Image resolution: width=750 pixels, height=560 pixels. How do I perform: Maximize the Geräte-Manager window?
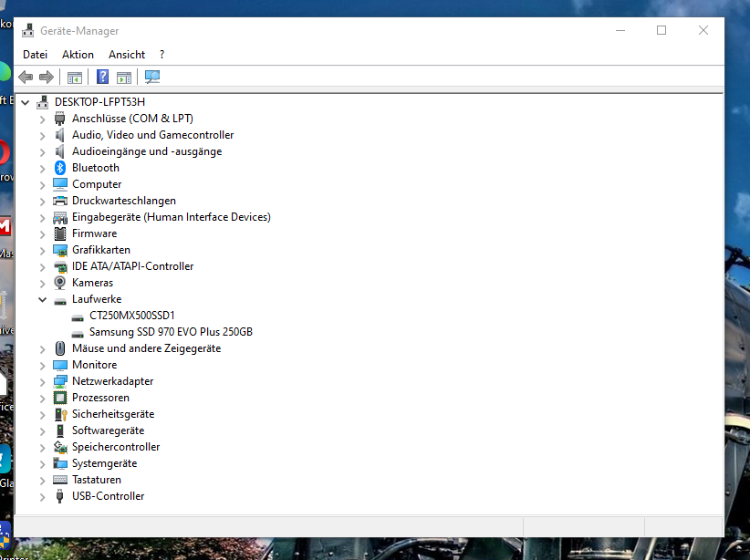[661, 31]
